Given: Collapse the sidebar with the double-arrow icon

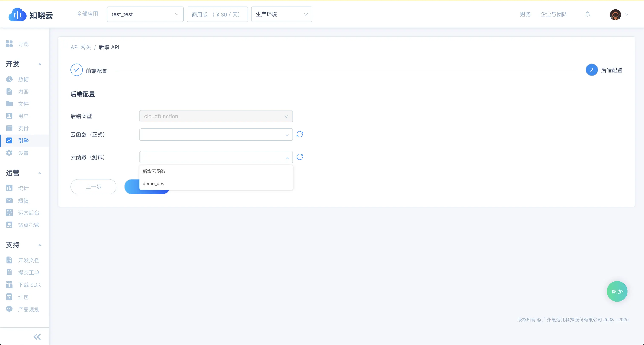Looking at the screenshot, I should 37,337.
